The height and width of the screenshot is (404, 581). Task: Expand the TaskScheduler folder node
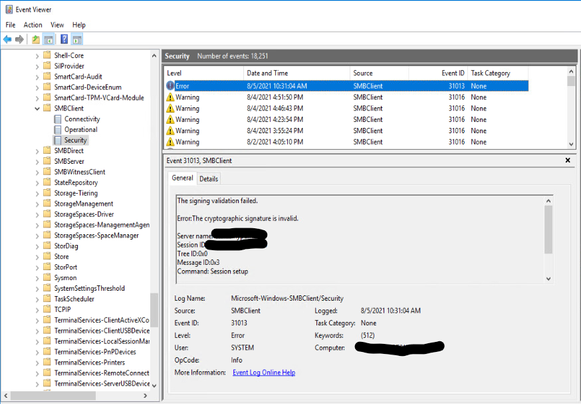point(37,299)
